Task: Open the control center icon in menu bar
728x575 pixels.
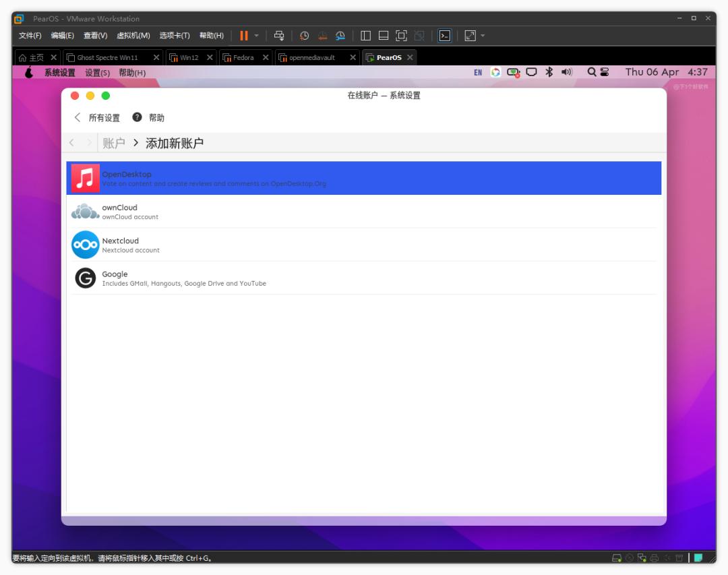Action: (x=605, y=72)
